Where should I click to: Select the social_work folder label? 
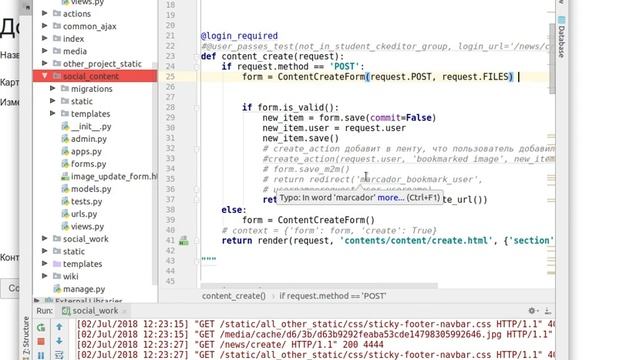click(x=86, y=239)
